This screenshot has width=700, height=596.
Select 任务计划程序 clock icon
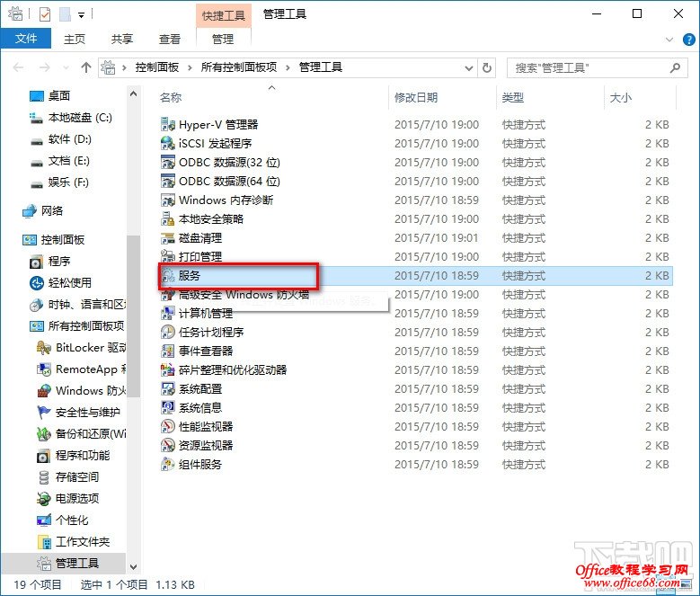tap(167, 332)
